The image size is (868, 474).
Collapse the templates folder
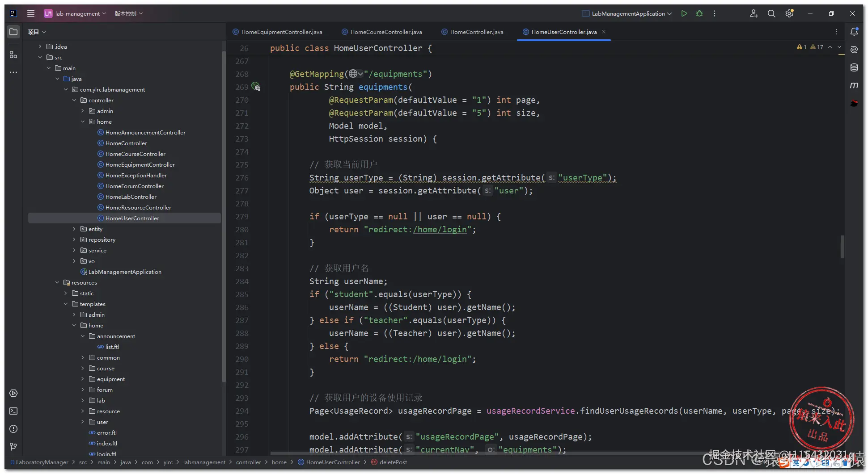click(x=66, y=304)
